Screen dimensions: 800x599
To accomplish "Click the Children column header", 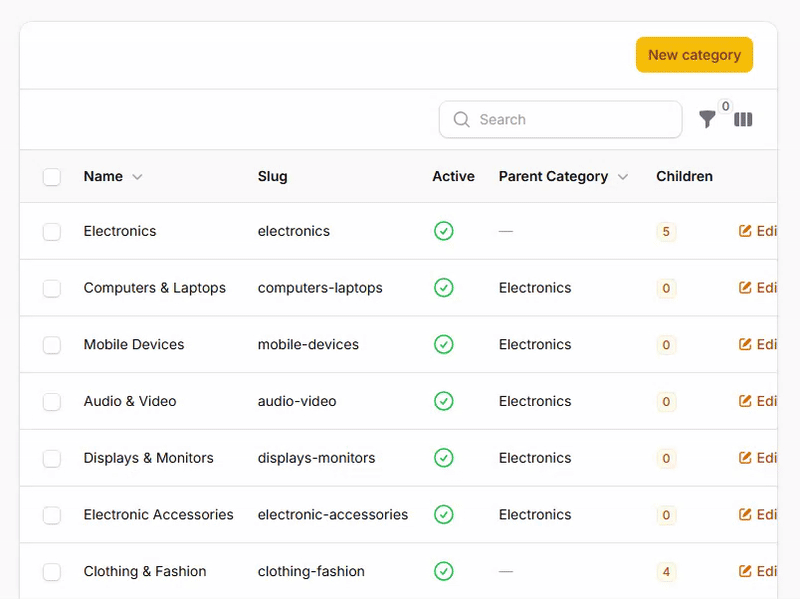I will [x=684, y=177].
